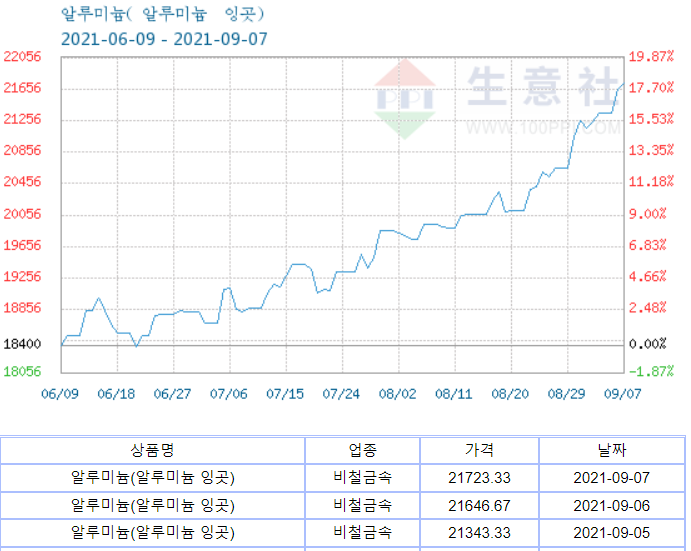Click the x-axis date 07/15
Image resolution: width=691 pixels, height=551 pixels.
point(285,394)
